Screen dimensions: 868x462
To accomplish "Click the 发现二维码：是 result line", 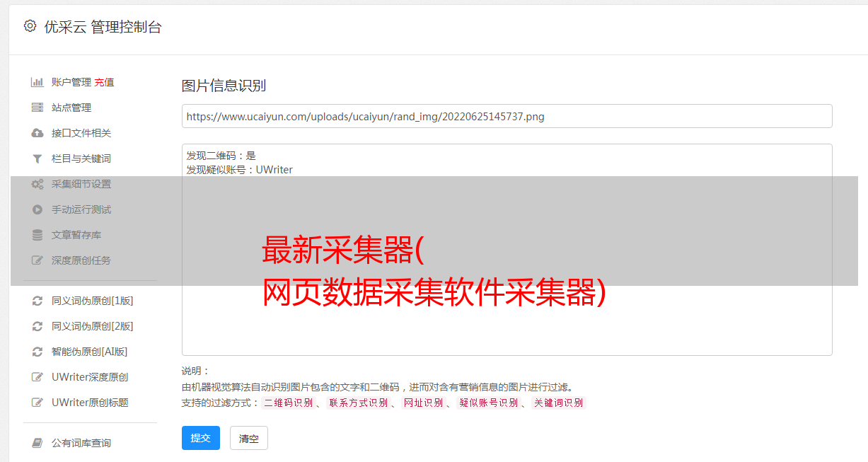I will coord(221,156).
